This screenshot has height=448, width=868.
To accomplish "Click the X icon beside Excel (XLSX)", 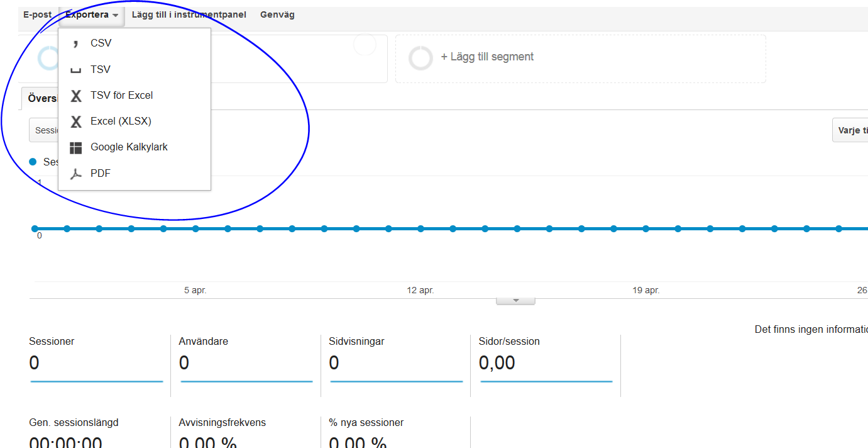I will 76,121.
